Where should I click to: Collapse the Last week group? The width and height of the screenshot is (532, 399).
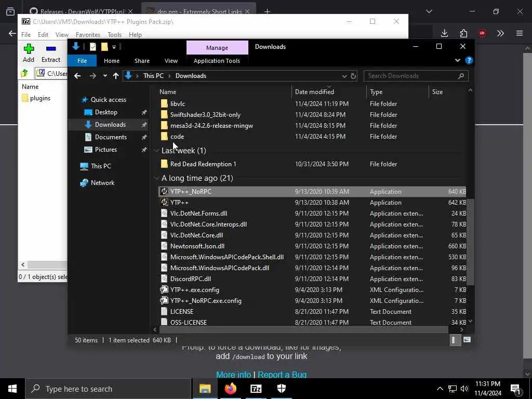click(156, 150)
